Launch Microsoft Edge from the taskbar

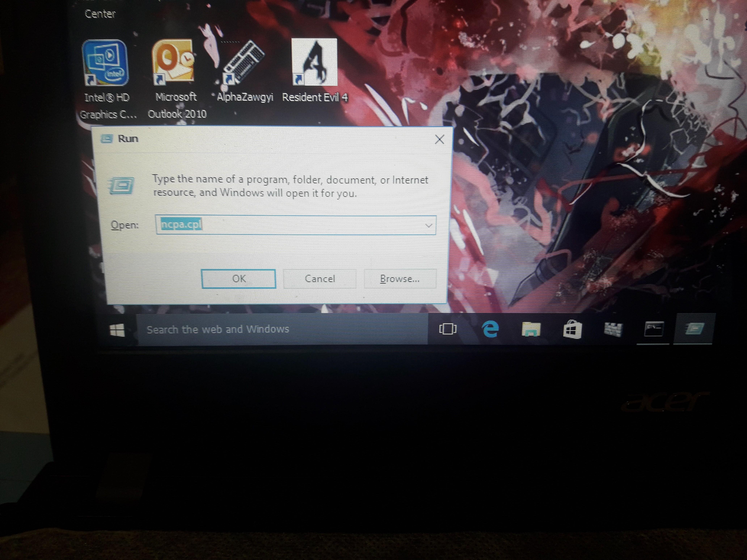tap(490, 329)
